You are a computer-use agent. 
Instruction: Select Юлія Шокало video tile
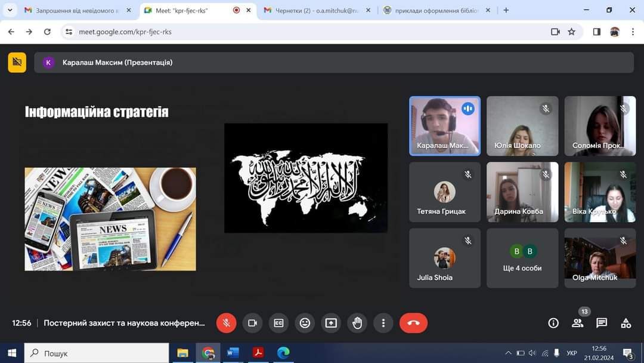click(522, 126)
